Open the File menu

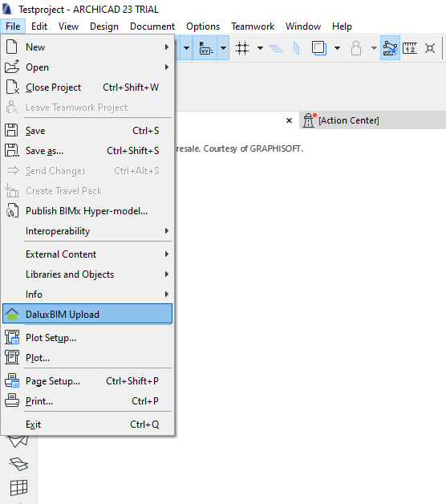point(13,26)
